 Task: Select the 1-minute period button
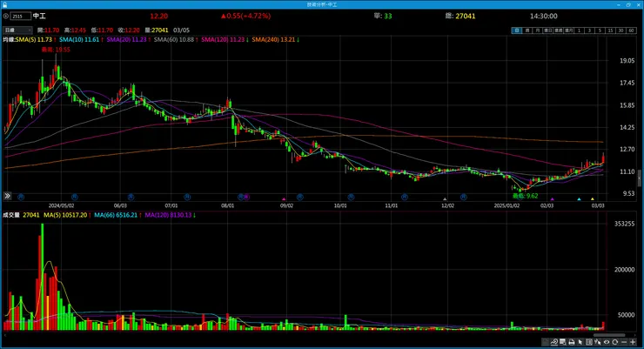point(579,30)
